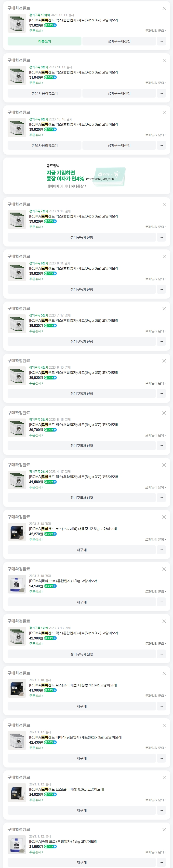The image size is (173, 868).
Task: Open 주문상세 of the 6회차 order
Action: [x=36, y=279]
